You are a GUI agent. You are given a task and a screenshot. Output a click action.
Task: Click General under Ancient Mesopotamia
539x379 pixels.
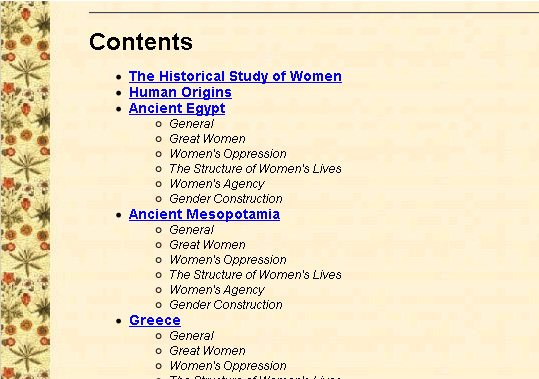click(191, 230)
